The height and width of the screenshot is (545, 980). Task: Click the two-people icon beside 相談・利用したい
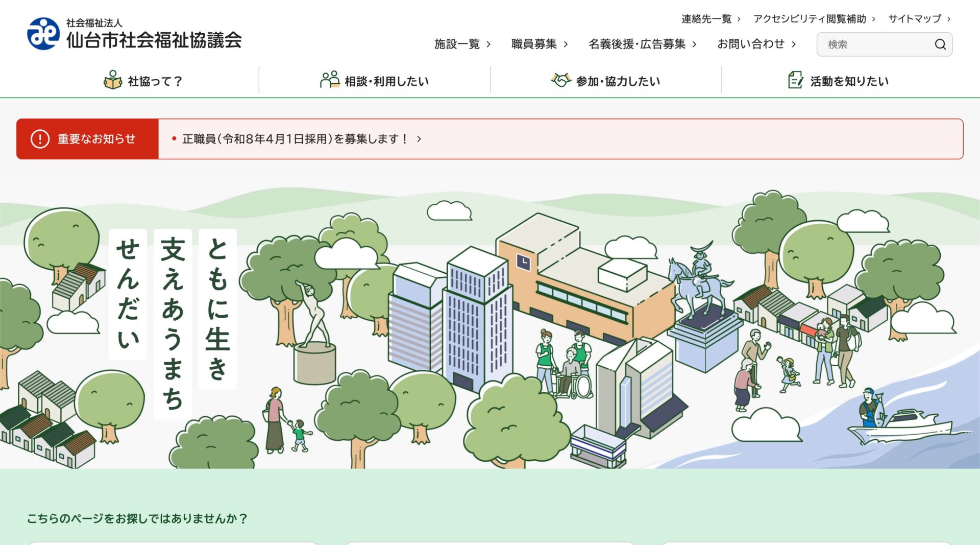[x=330, y=80]
